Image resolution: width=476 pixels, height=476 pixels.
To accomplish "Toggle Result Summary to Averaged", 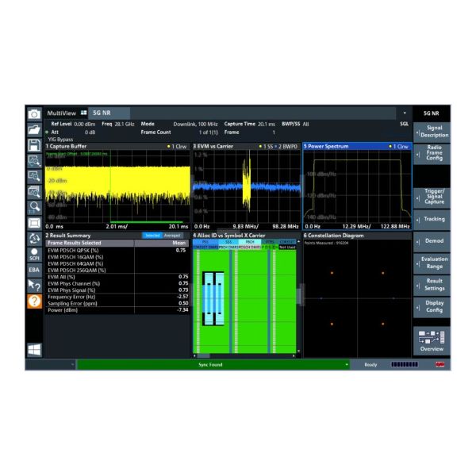I will click(172, 236).
